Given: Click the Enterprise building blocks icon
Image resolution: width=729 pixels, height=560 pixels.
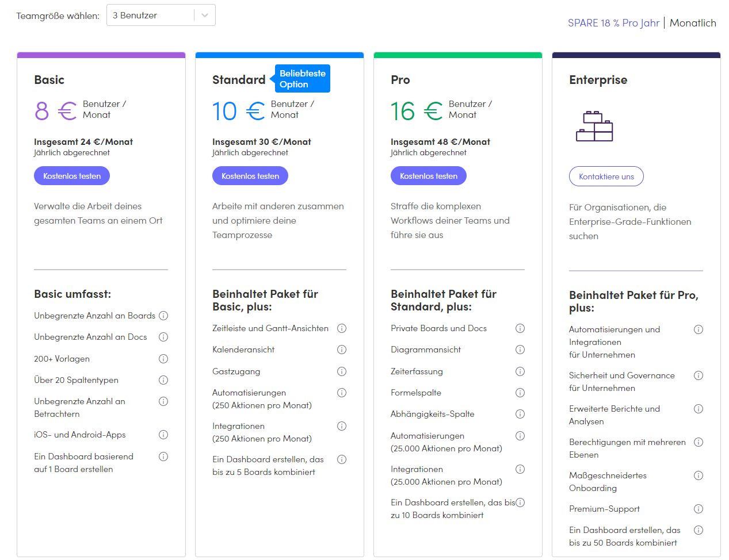Looking at the screenshot, I should coord(594,126).
